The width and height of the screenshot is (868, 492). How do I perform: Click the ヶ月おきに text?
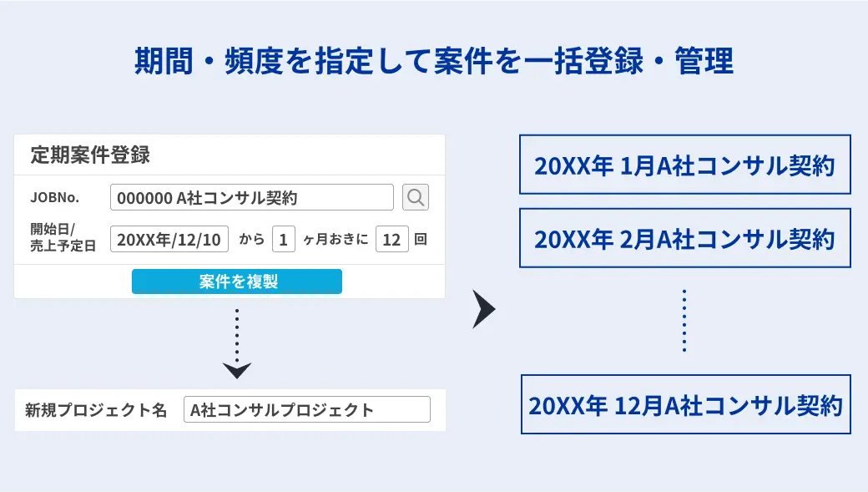pos(336,240)
